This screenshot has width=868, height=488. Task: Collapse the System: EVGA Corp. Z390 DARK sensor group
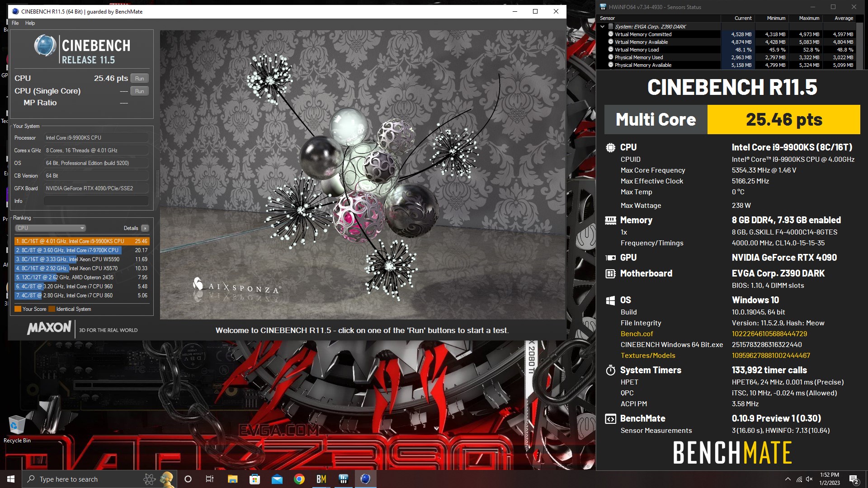tap(602, 27)
